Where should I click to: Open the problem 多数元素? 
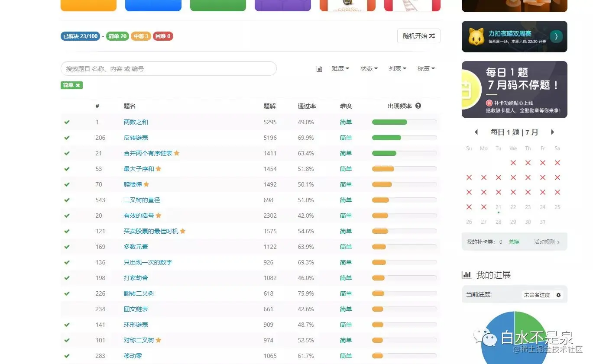click(136, 247)
